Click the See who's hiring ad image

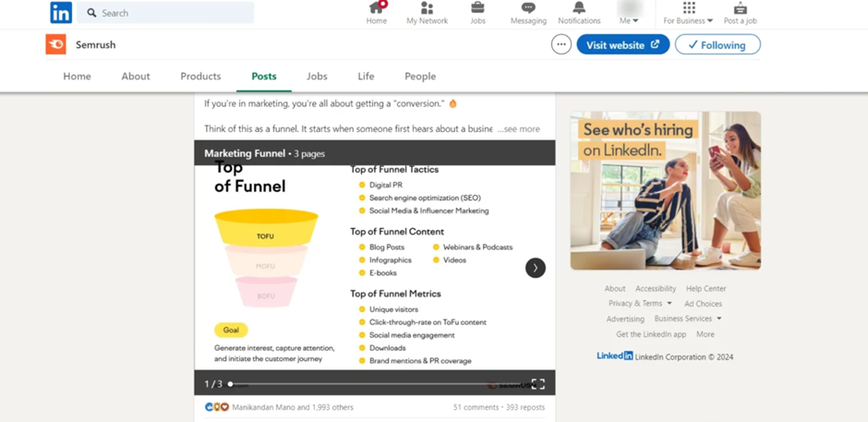point(666,190)
